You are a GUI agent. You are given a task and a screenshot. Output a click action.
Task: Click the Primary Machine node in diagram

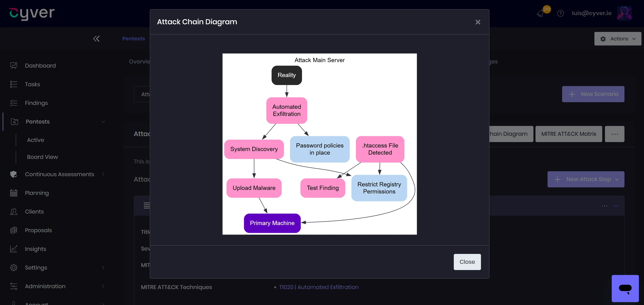tap(272, 223)
